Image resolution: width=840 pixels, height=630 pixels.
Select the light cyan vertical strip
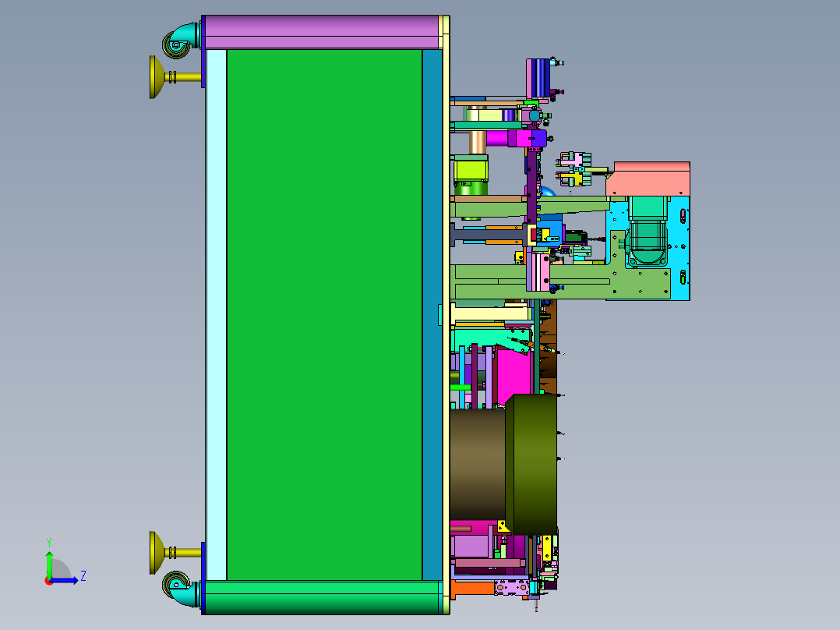tap(217, 315)
